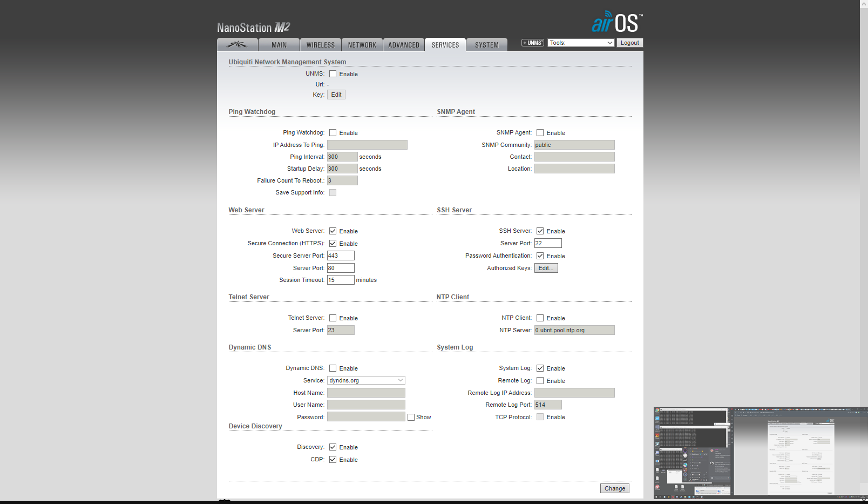
Task: Click the Session Timeout field
Action: tap(341, 280)
